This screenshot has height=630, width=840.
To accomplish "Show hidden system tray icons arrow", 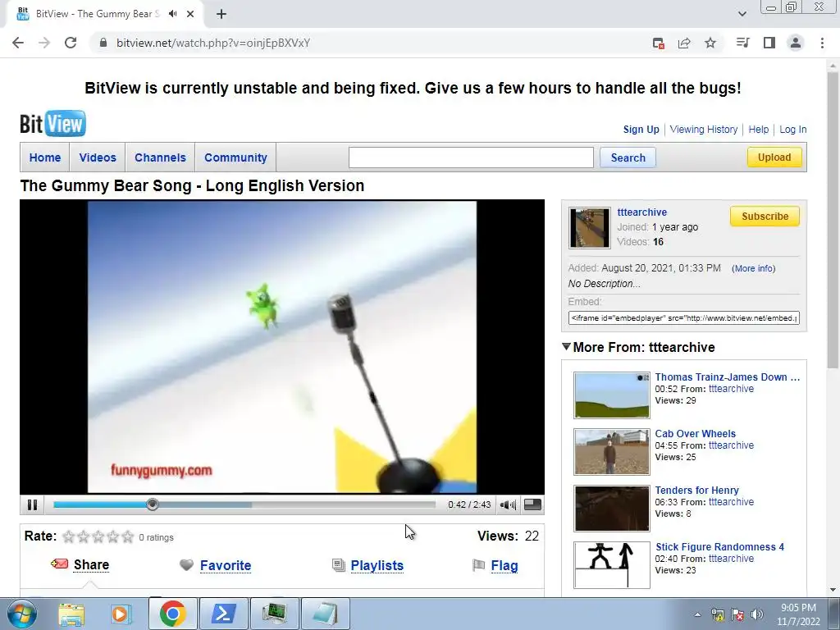I will tap(697, 614).
